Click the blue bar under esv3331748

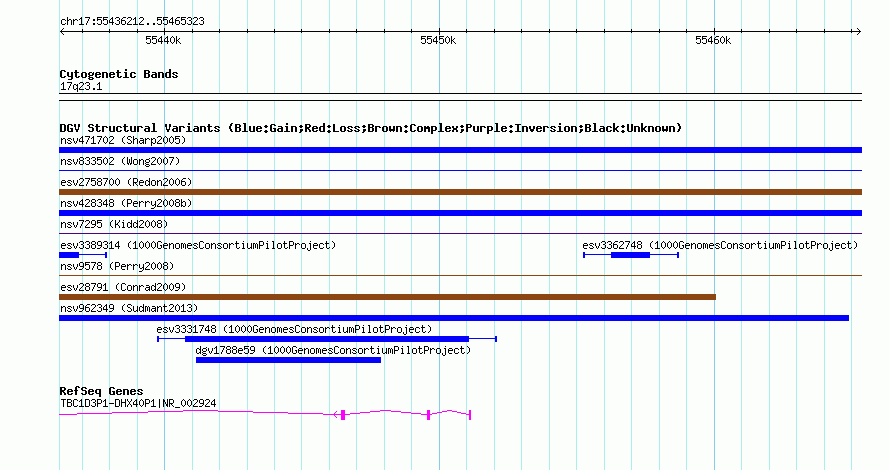pyautogui.click(x=327, y=339)
